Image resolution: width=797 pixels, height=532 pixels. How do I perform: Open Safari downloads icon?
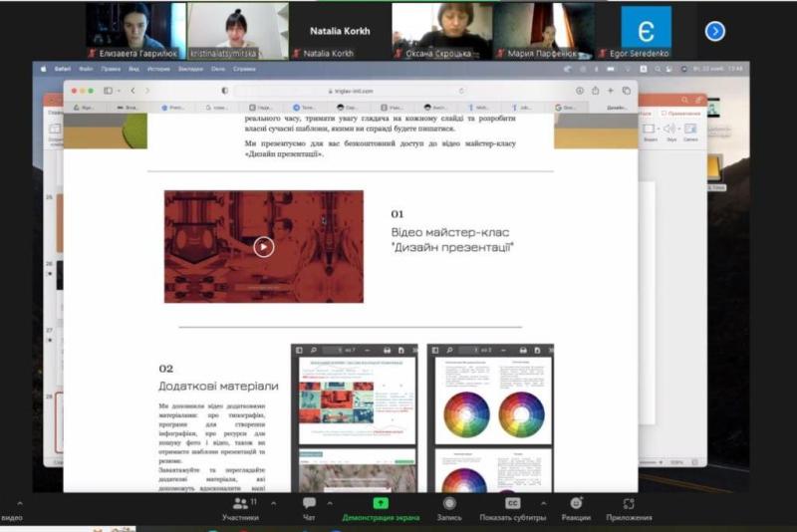(x=580, y=91)
